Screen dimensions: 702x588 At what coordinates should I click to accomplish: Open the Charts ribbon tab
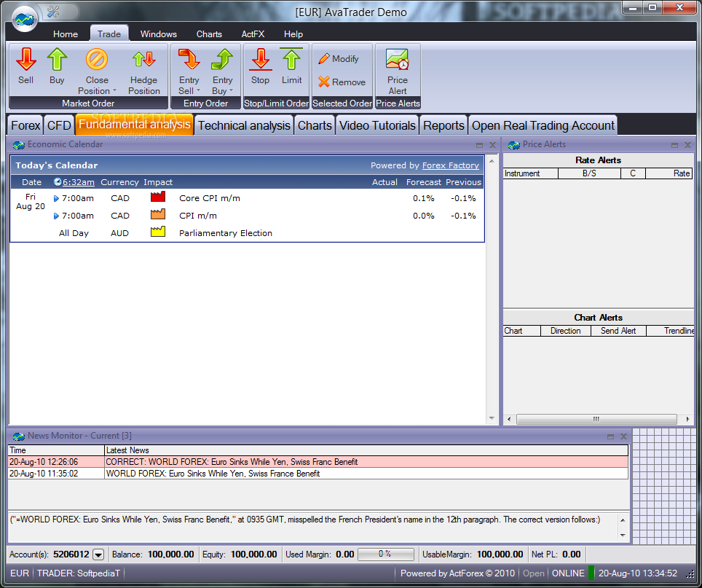[x=209, y=34]
